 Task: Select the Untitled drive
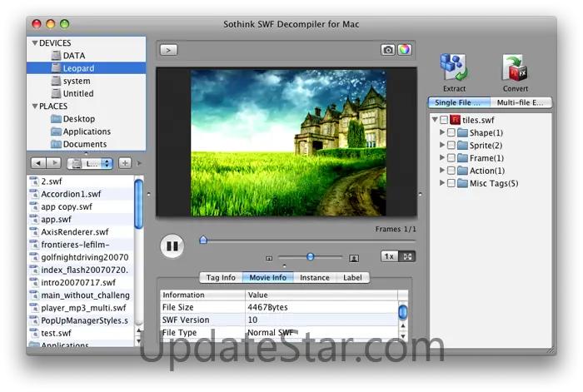point(87,94)
